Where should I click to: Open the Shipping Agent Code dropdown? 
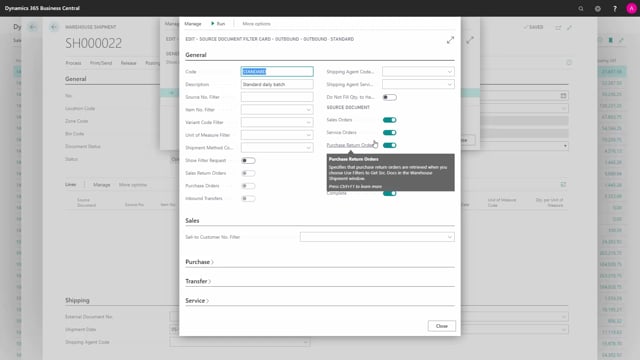(x=449, y=72)
